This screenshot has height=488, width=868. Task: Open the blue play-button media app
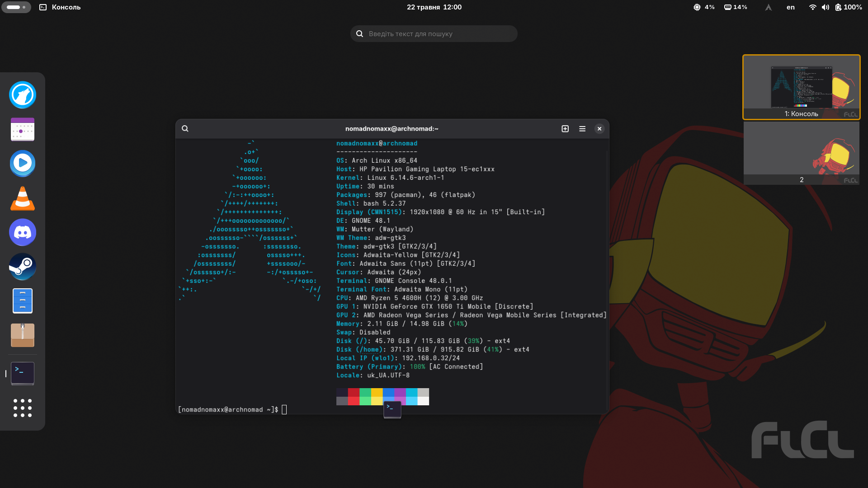(x=23, y=164)
